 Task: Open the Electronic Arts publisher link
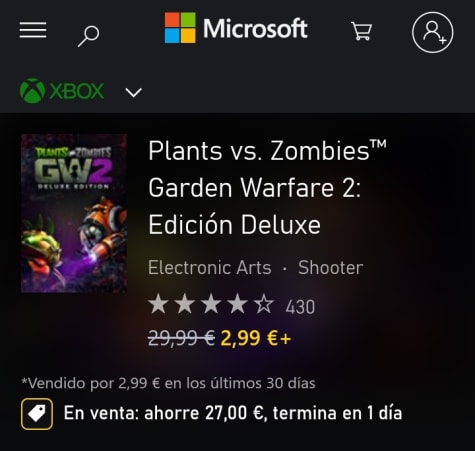[210, 268]
